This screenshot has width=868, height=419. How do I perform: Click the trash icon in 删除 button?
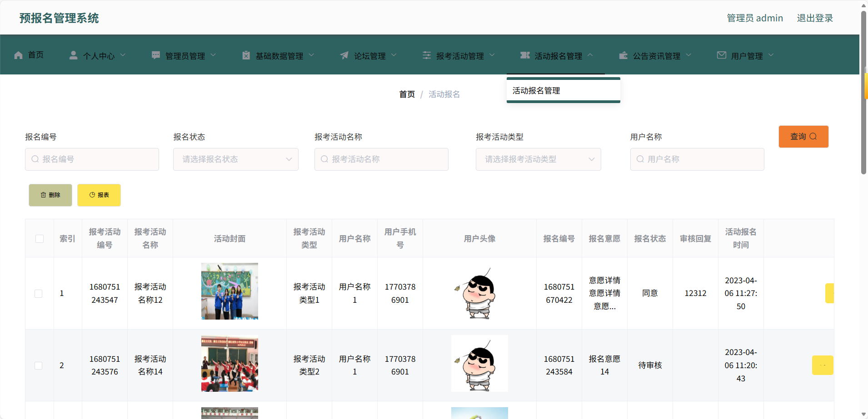[44, 195]
